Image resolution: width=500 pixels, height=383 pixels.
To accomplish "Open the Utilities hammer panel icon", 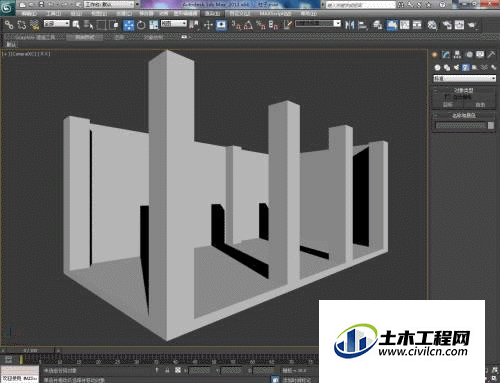I will pos(491,55).
